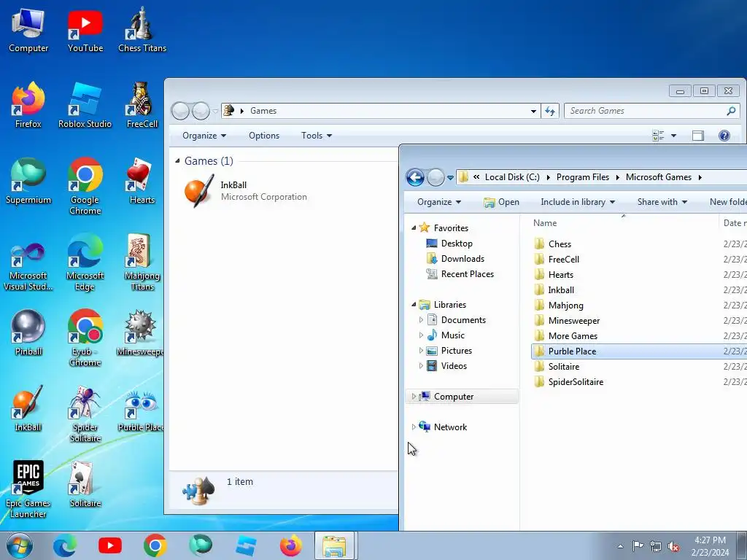This screenshot has height=560, width=747.
Task: Click the Microsoft Edge desktop shortcut
Action: 85,262
